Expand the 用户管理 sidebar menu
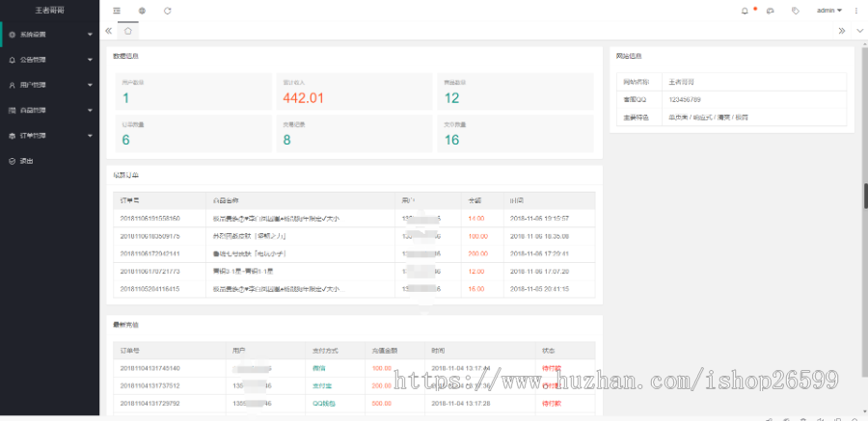 point(48,85)
